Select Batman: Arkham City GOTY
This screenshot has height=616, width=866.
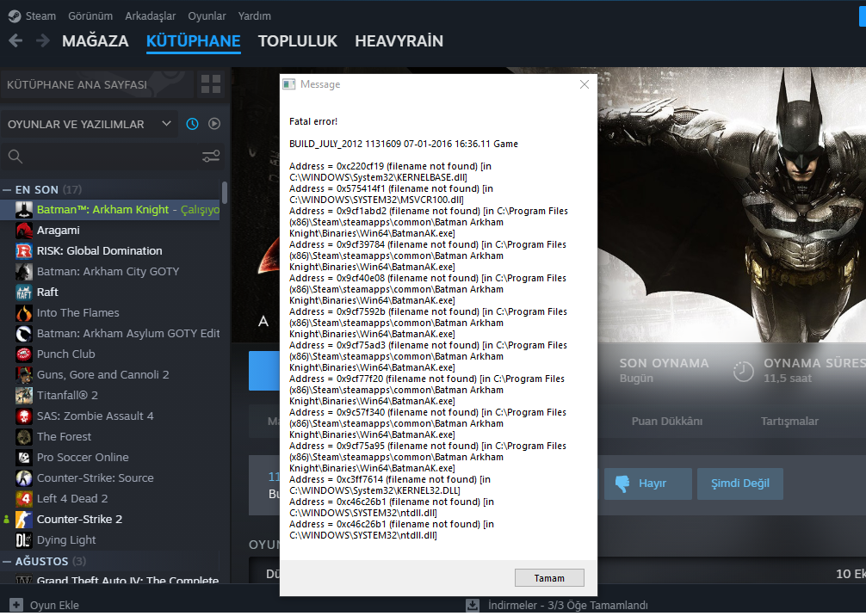tap(110, 272)
